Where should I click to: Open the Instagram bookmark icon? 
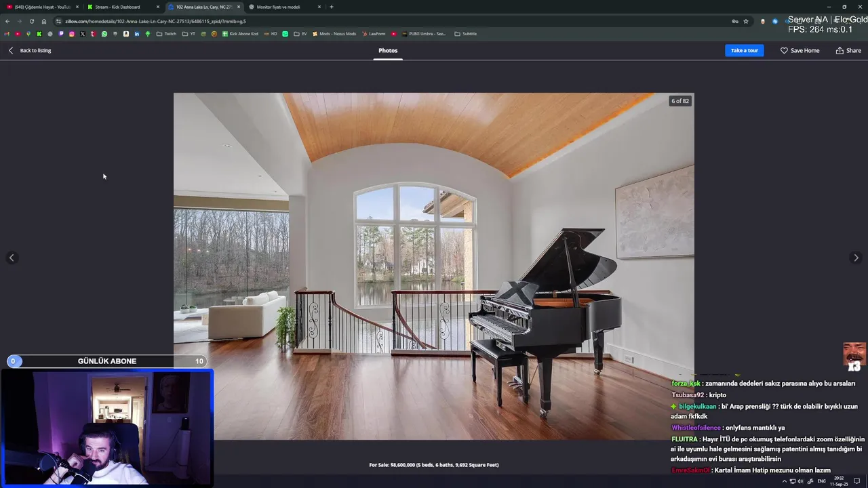click(72, 34)
